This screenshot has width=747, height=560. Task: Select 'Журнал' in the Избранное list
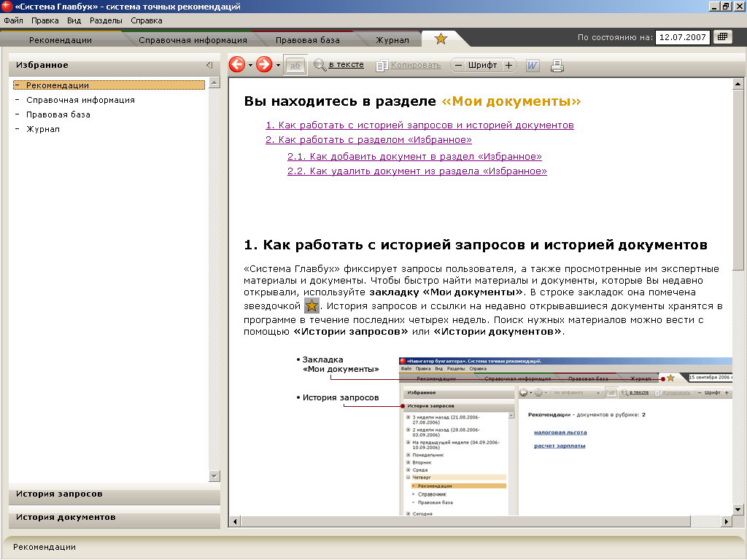pos(43,129)
